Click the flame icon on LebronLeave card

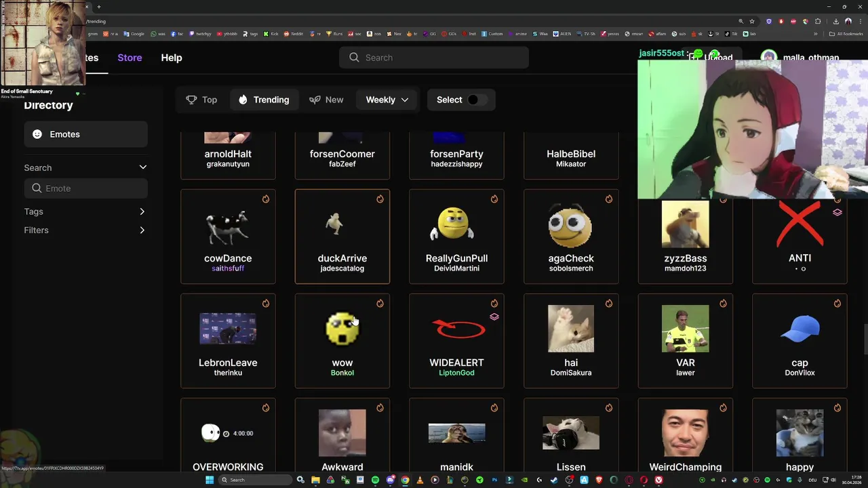click(265, 303)
